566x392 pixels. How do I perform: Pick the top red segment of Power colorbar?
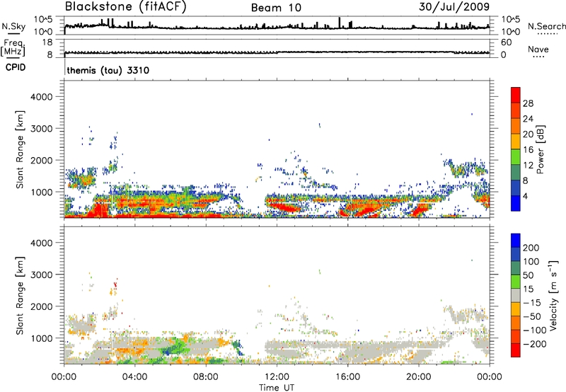click(516, 96)
